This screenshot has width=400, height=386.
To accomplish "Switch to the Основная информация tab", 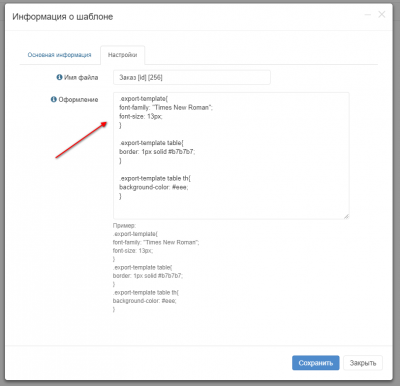I will (59, 55).
